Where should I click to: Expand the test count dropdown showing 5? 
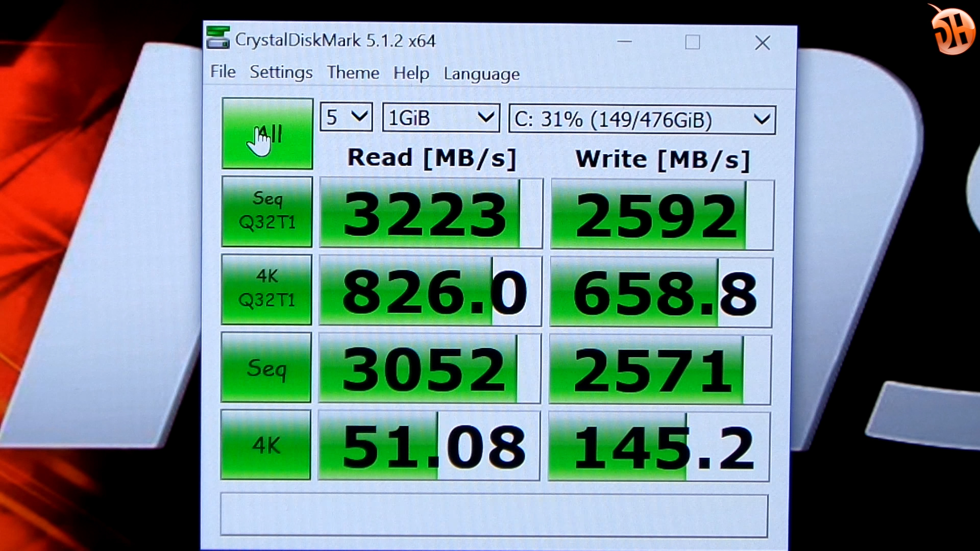point(347,117)
